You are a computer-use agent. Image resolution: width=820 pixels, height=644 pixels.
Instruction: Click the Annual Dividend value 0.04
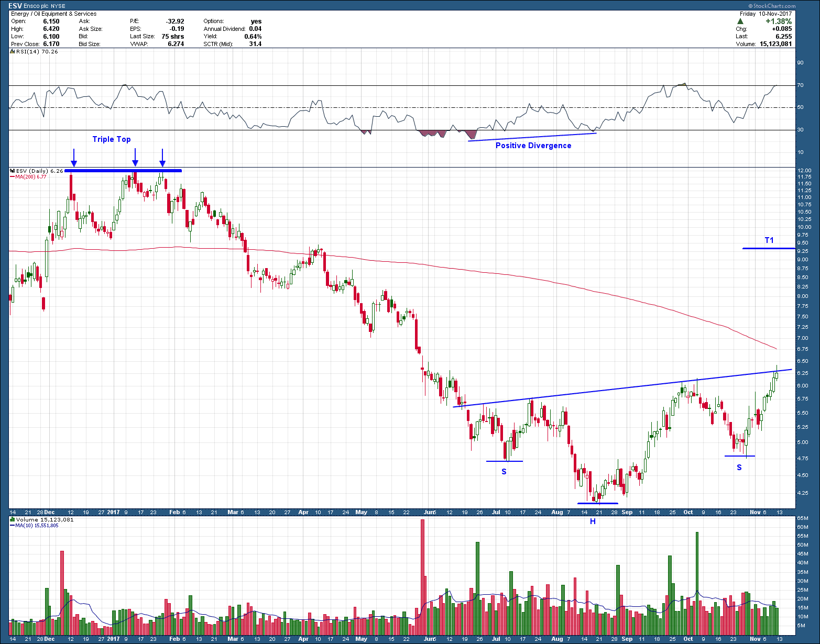(255, 29)
